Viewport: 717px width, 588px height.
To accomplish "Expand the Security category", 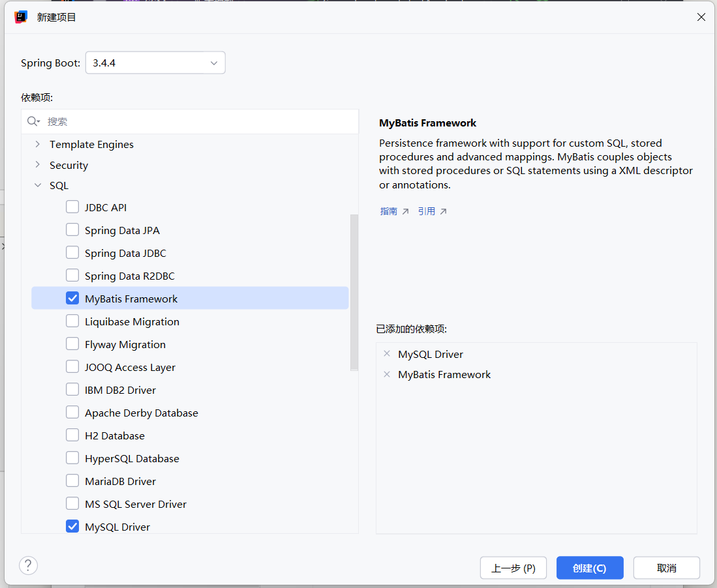I will tap(37, 165).
